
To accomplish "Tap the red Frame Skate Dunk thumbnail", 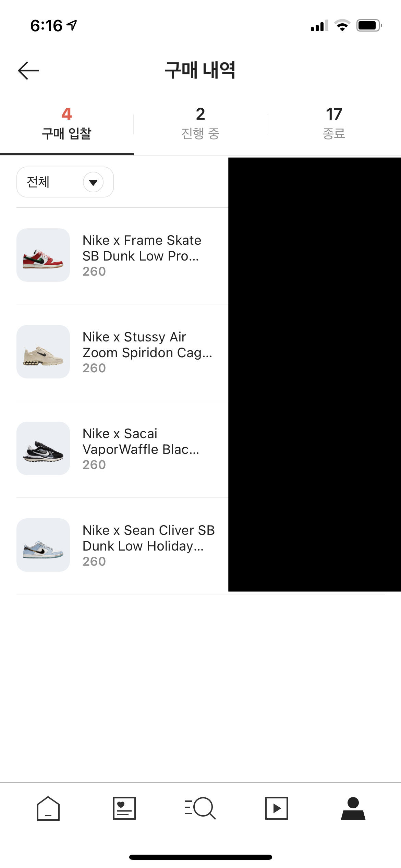I will click(43, 255).
